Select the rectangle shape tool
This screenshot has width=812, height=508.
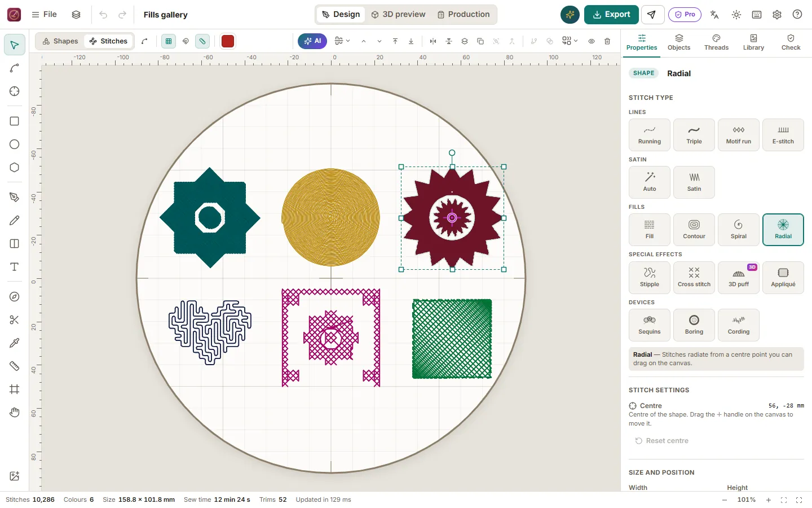(x=15, y=121)
